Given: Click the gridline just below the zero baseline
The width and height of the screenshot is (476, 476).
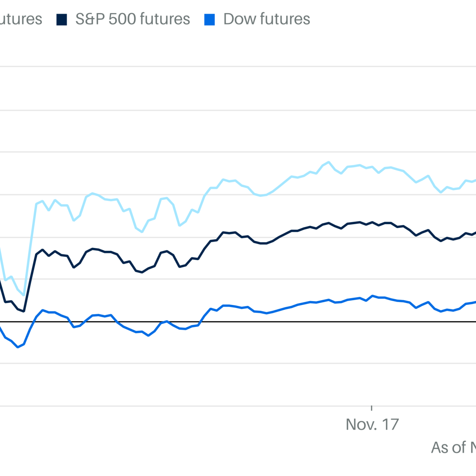Looking at the screenshot, I should (238, 363).
